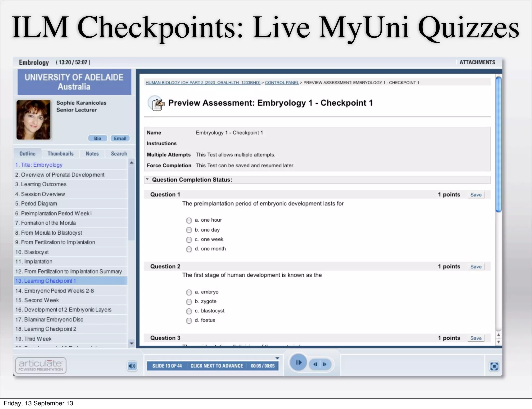Open the ATTACHMENTS menu
Image resolution: width=532 pixels, height=409 pixels.
[477, 62]
